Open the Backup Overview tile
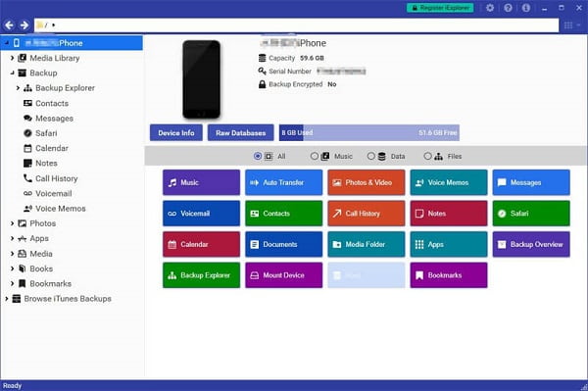588x391 pixels. [x=531, y=244]
